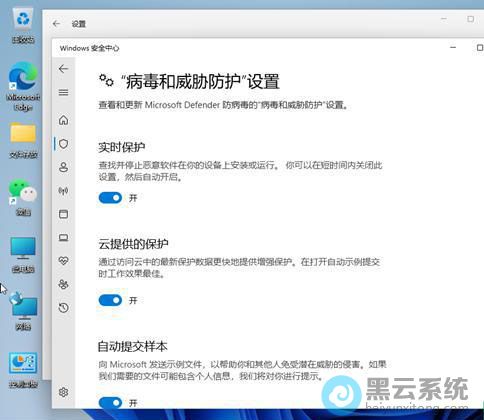Screen dimensions: 484x420
Task: Open Firewall & network protection icon
Action: tap(63, 191)
